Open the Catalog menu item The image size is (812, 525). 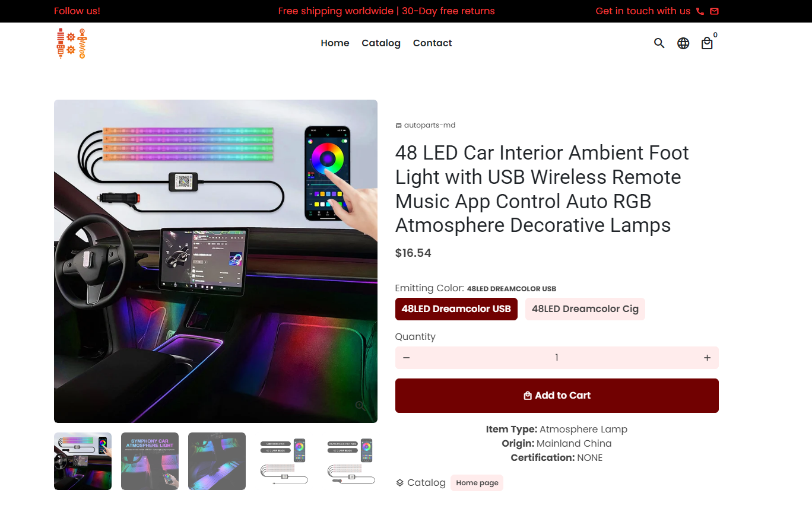(x=381, y=43)
